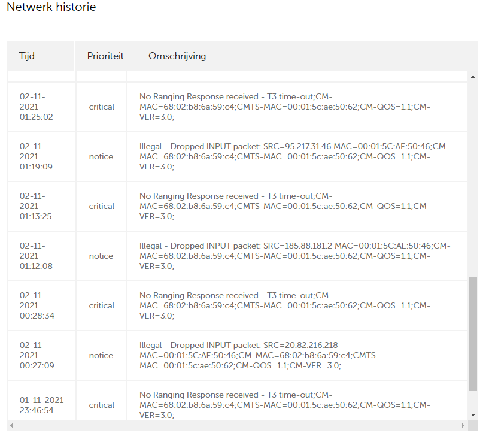Select the 02-11-2021 01:12:08 timestamp cell
The image size is (486, 448).
pyautogui.click(x=36, y=256)
